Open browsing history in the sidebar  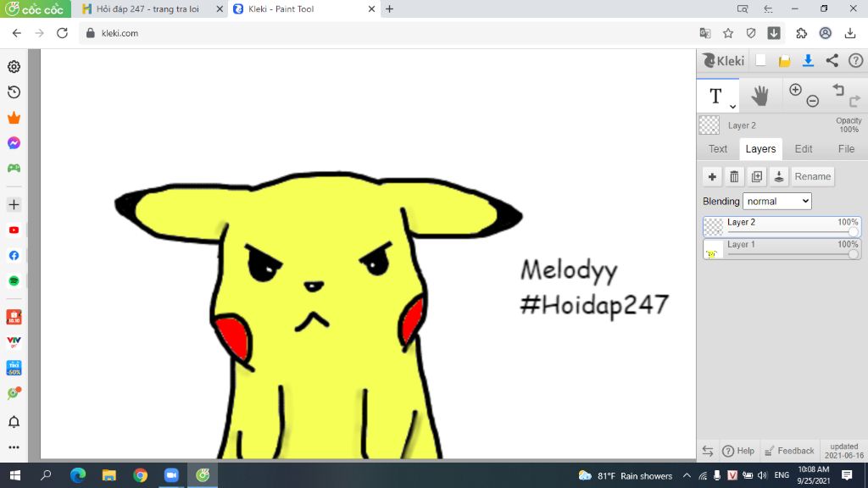coord(14,91)
